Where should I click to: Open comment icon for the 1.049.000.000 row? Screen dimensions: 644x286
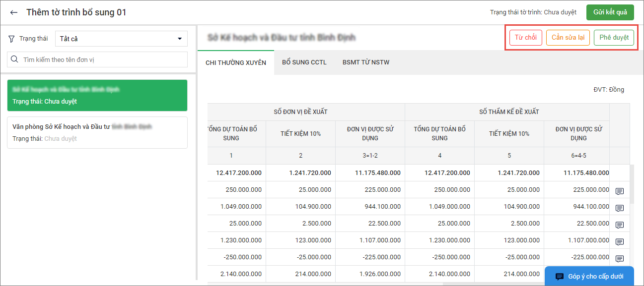pos(619,208)
